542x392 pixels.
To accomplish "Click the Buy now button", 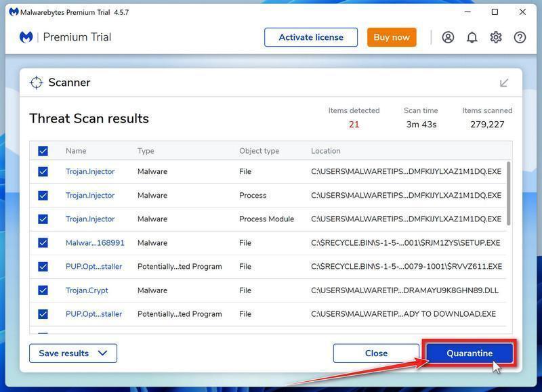I will (392, 37).
